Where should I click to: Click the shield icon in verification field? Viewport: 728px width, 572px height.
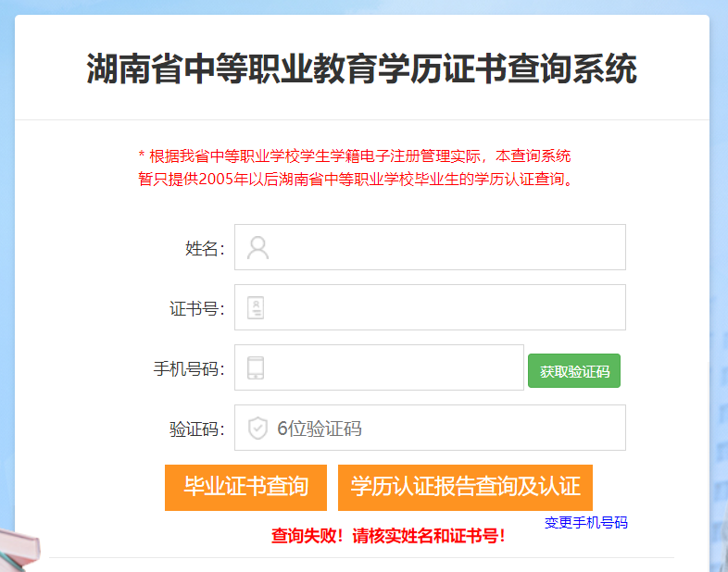point(257,428)
